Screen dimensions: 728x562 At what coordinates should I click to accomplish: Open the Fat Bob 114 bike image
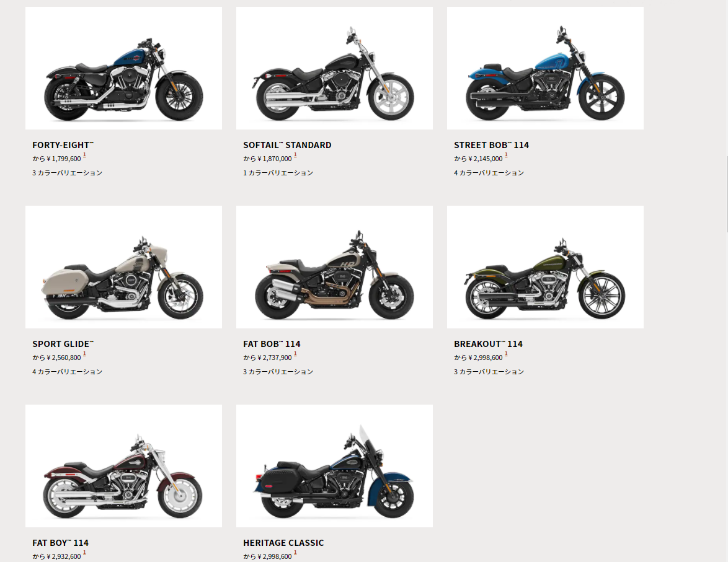tap(334, 267)
